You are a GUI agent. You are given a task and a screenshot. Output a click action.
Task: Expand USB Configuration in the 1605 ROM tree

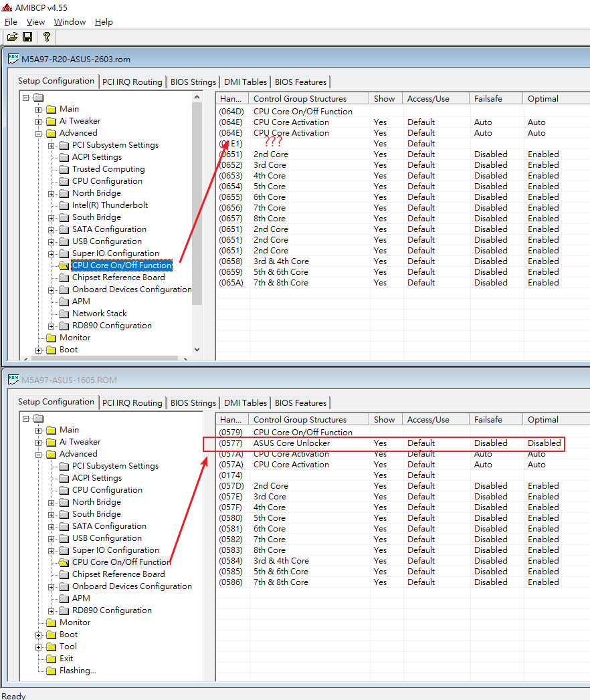tap(51, 539)
